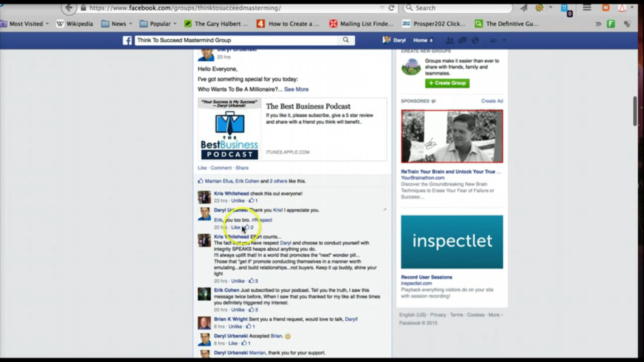Click The Best Business Podcast logo thumbnail
Screen dimensions: 644x362
point(230,130)
